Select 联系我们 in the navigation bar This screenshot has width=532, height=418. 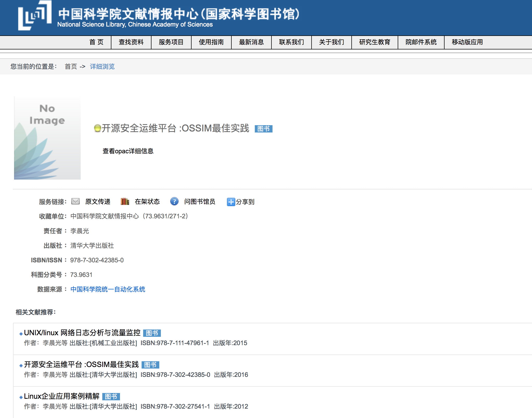click(x=292, y=42)
